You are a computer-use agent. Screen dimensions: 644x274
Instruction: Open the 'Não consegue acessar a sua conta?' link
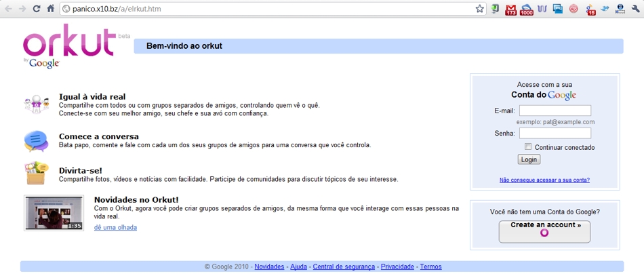(544, 180)
